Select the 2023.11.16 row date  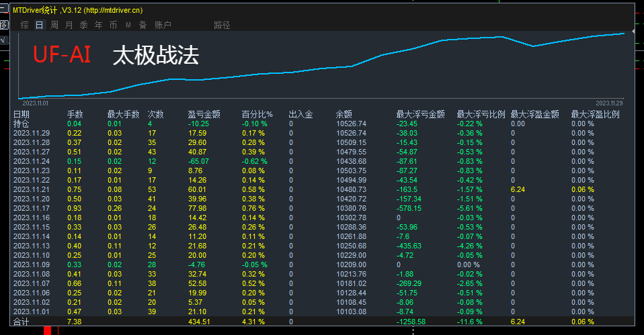32,218
